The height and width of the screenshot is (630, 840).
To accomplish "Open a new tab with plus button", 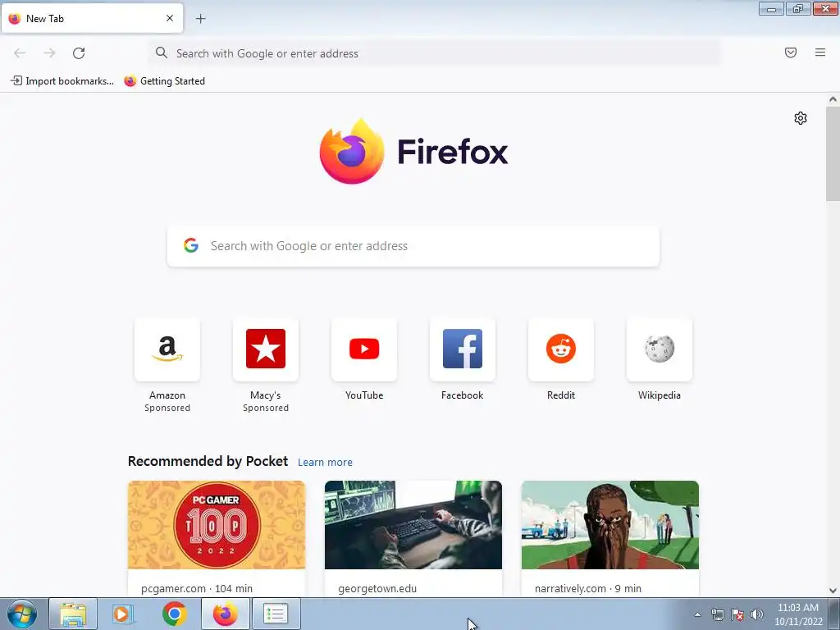I will pos(200,19).
